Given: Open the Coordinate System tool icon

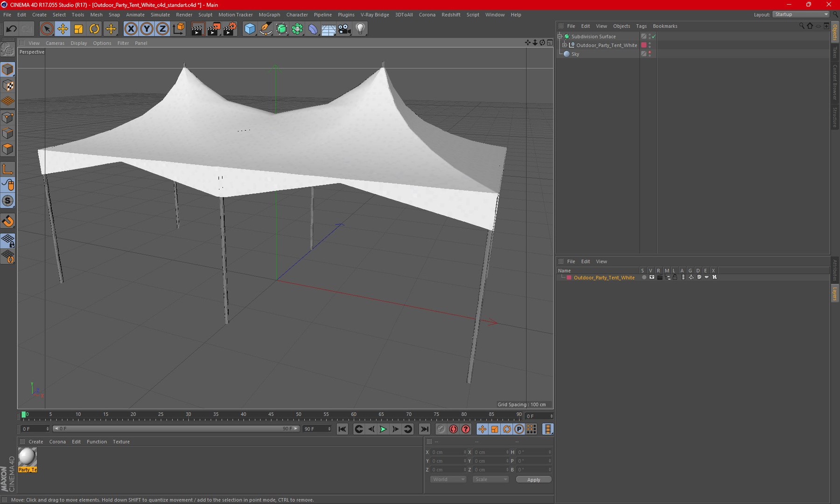Looking at the screenshot, I should pos(178,29).
